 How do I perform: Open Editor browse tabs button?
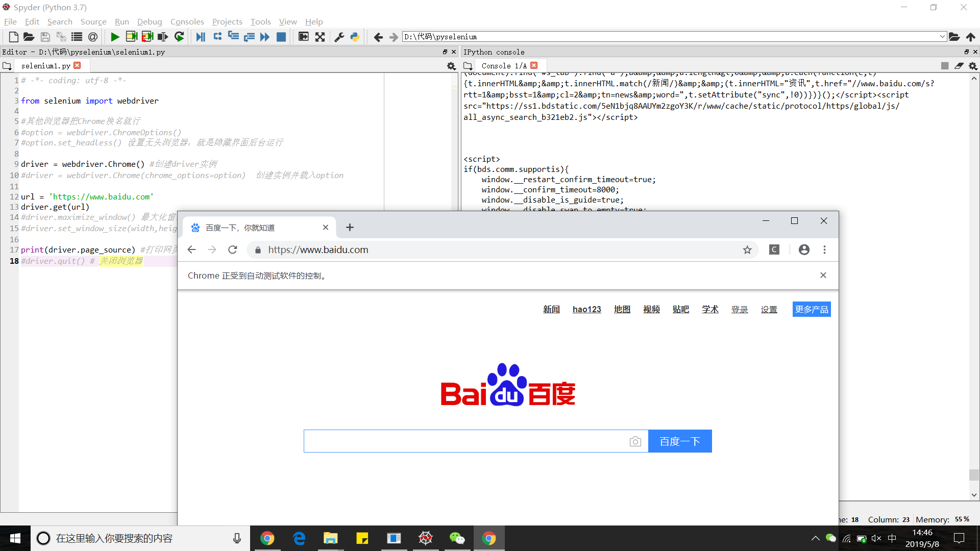click(x=7, y=66)
